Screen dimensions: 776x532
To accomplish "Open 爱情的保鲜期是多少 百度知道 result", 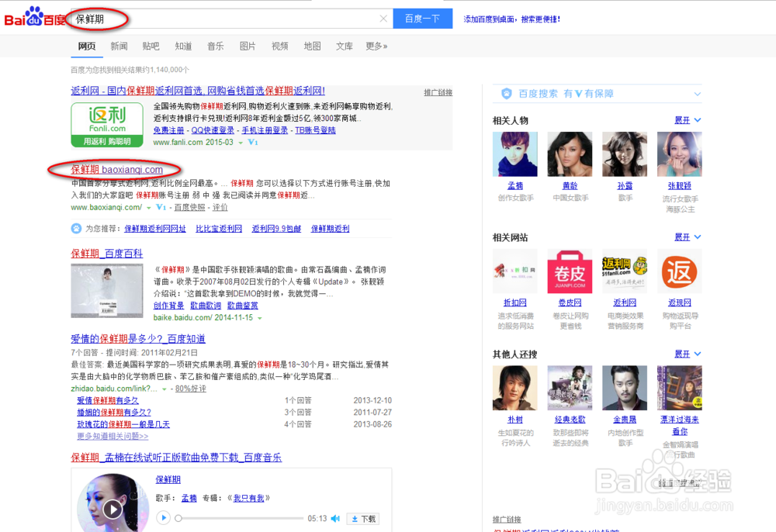I will click(138, 339).
